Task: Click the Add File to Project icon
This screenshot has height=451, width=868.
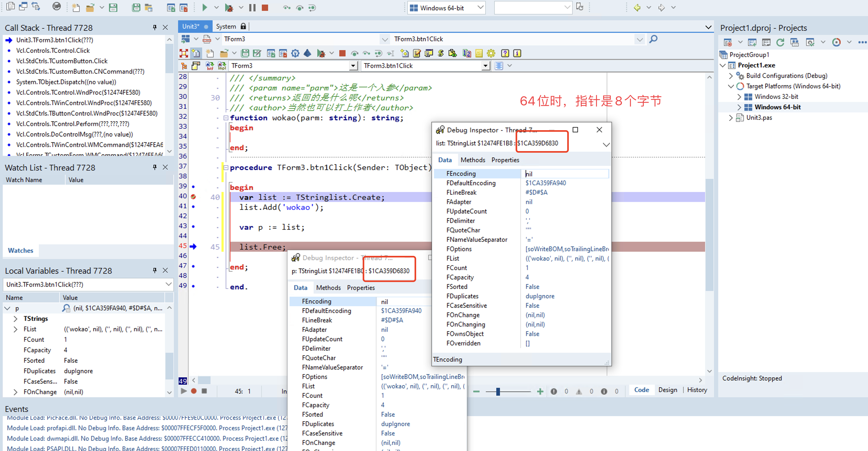Action: tap(171, 7)
